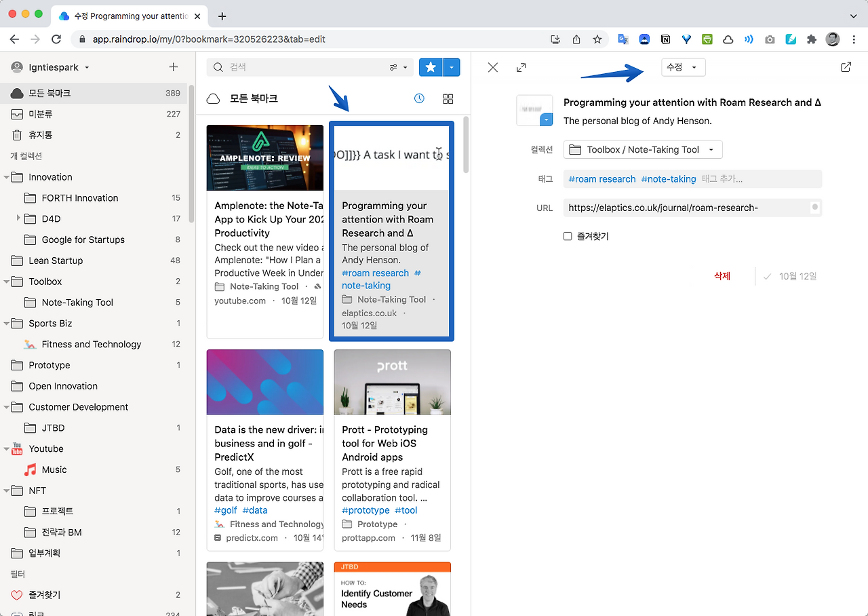This screenshot has height=616, width=868.
Task: Expand the D4D collection arrow
Action: (18, 218)
